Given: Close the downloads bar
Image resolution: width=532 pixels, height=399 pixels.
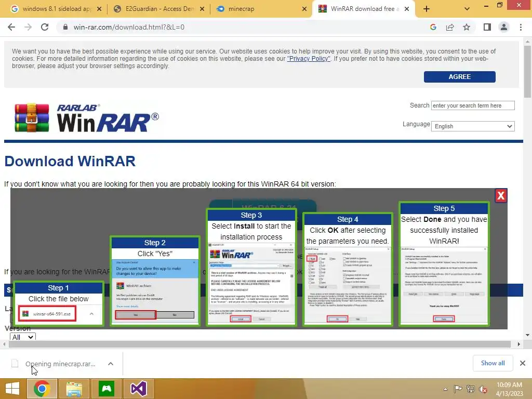Looking at the screenshot, I should click(523, 363).
